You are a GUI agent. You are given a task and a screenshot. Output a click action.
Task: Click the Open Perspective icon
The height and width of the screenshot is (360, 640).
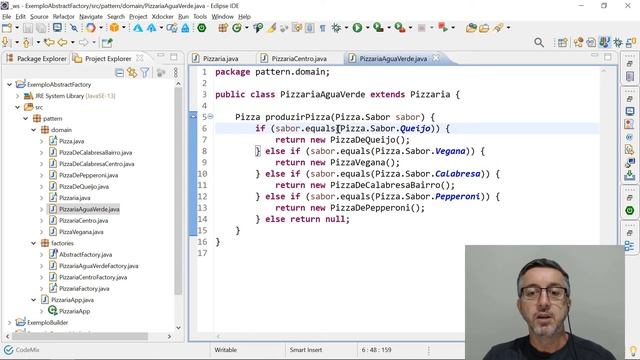[562, 42]
